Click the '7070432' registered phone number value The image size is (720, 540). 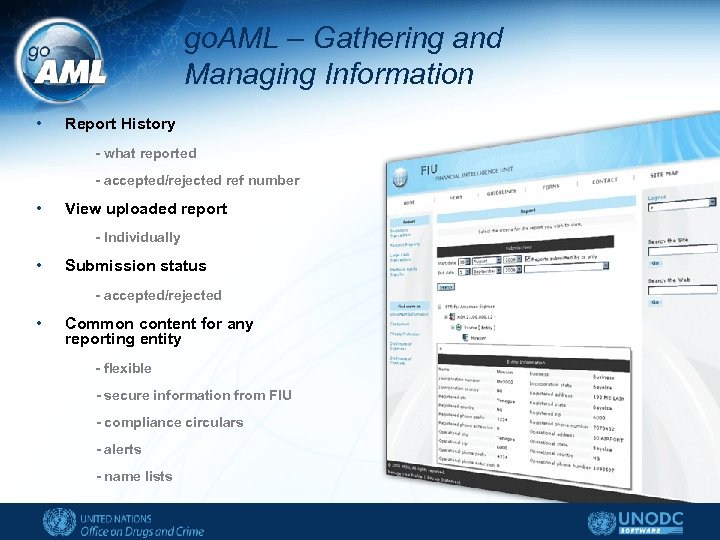[603, 428]
